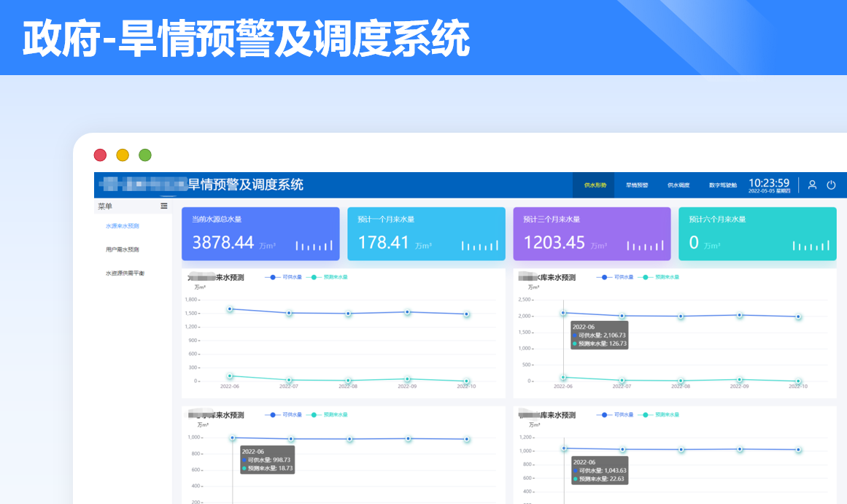Open the user profile icon in header
847x504 pixels.
click(x=812, y=185)
